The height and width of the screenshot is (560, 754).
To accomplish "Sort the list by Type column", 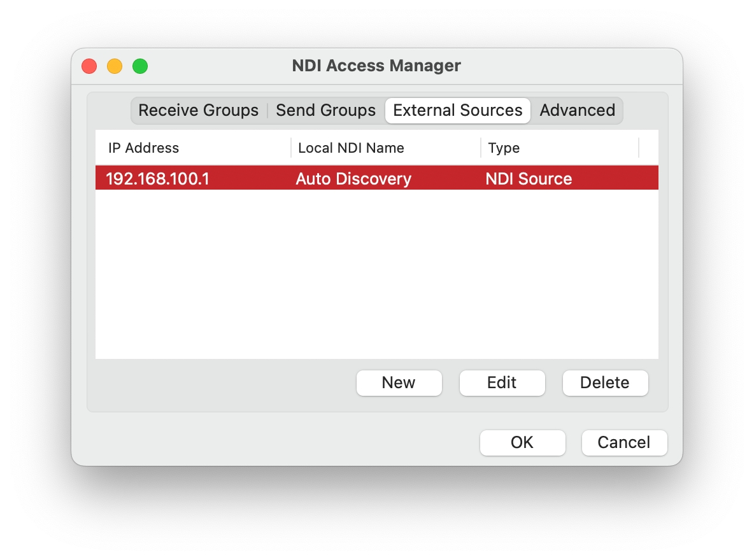I will [x=504, y=148].
